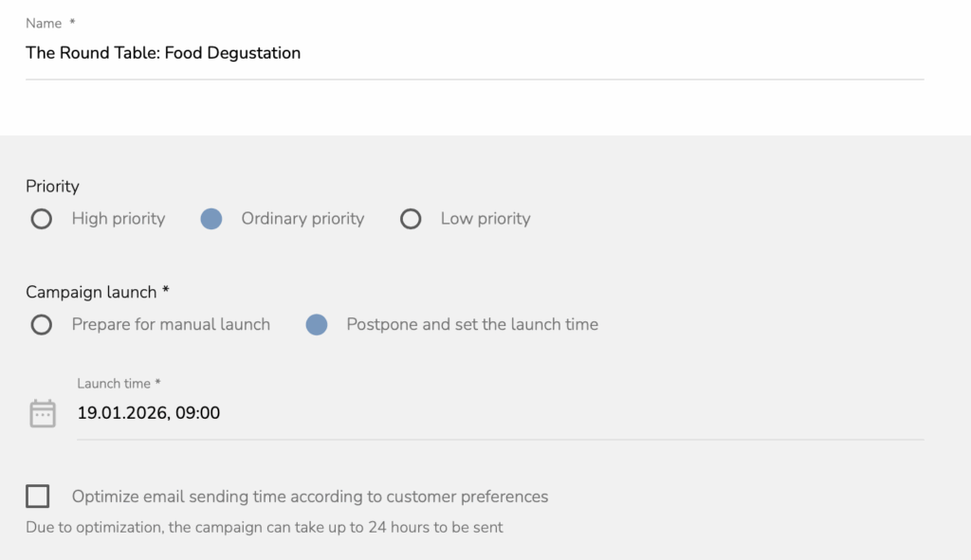The height and width of the screenshot is (560, 971).
Task: Select the High priority radio button
Action: pos(41,220)
